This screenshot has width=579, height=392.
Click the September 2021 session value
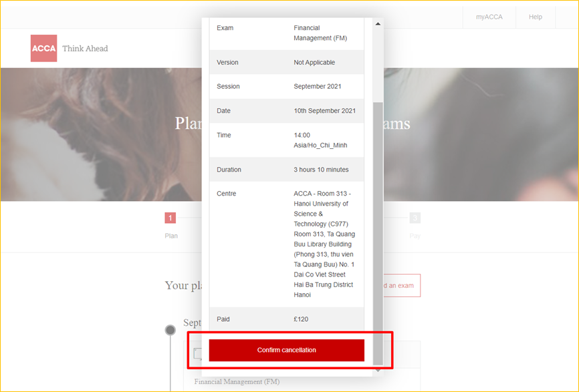[x=317, y=86]
